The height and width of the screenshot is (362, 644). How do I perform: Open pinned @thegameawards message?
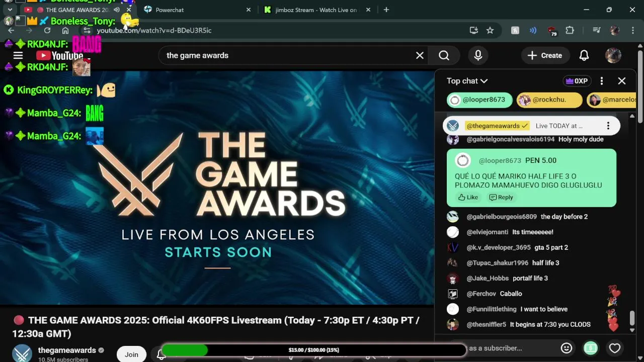pos(531,126)
